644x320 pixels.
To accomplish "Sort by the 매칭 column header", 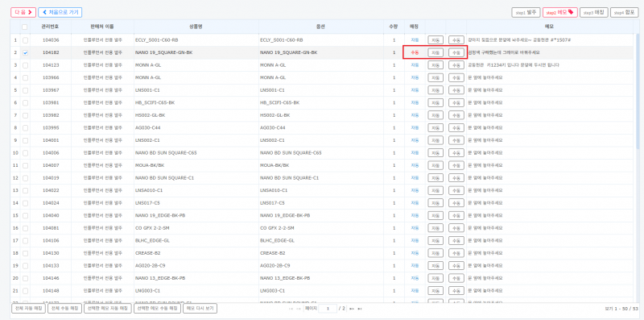I will click(415, 27).
